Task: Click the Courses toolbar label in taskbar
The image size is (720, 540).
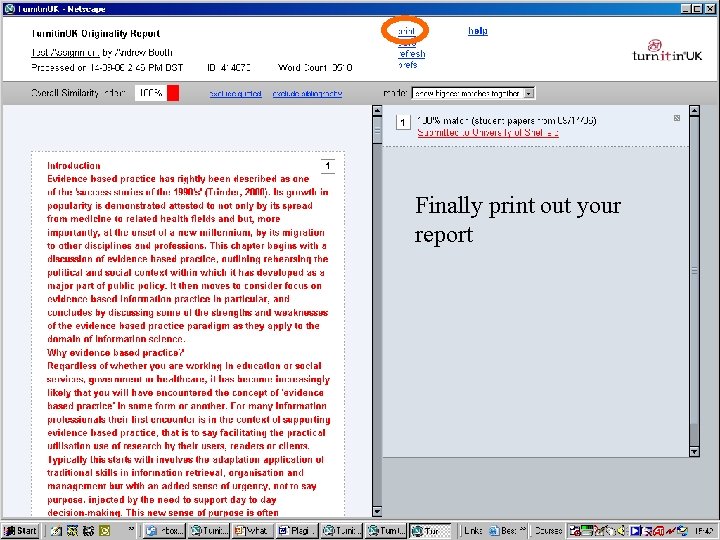Action: click(548, 531)
